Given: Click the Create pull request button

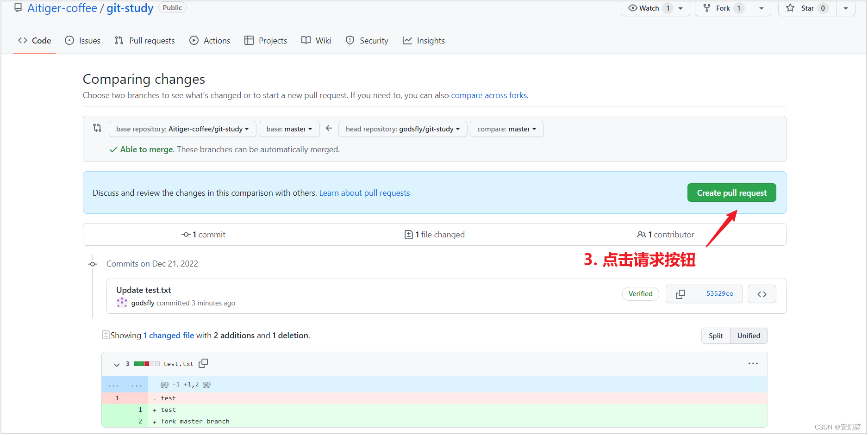Looking at the screenshot, I should (732, 193).
